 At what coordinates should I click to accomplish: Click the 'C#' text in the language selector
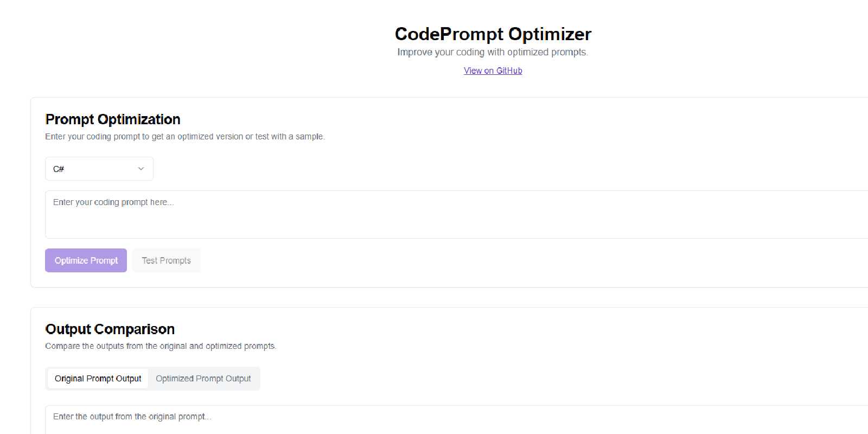pos(59,169)
